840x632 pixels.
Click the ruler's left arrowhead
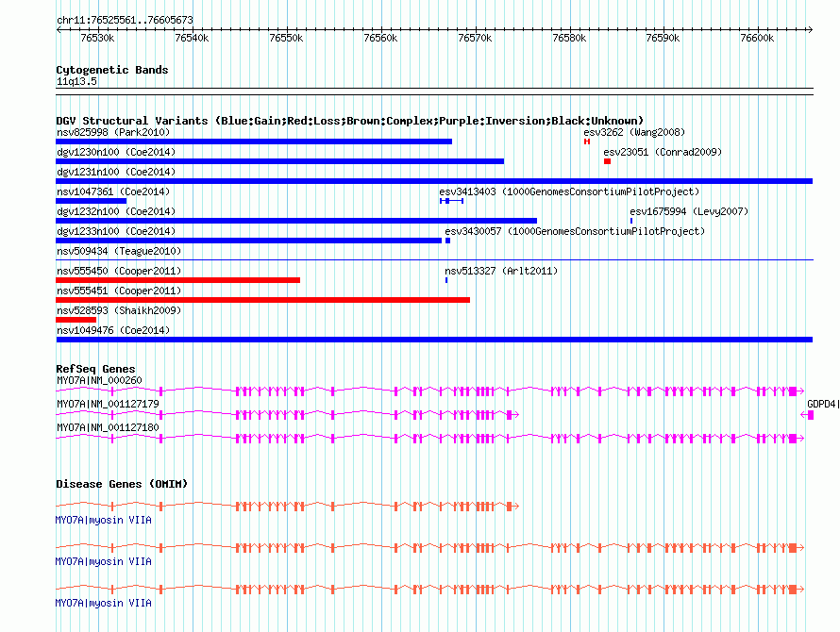click(x=59, y=29)
